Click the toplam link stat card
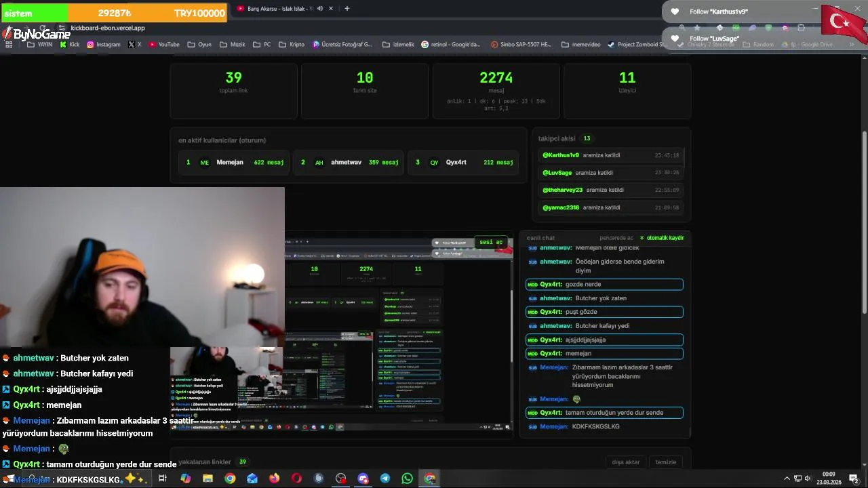Viewport: 868px width, 488px height. (x=233, y=91)
